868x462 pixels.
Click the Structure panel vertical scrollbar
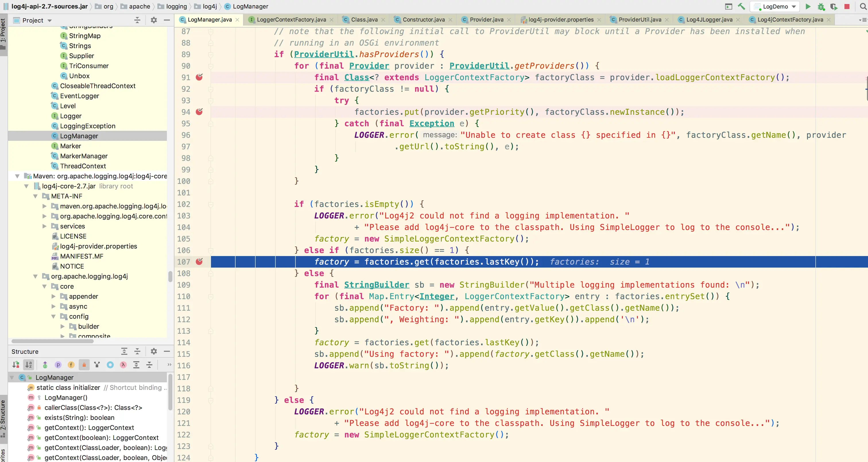click(170, 392)
